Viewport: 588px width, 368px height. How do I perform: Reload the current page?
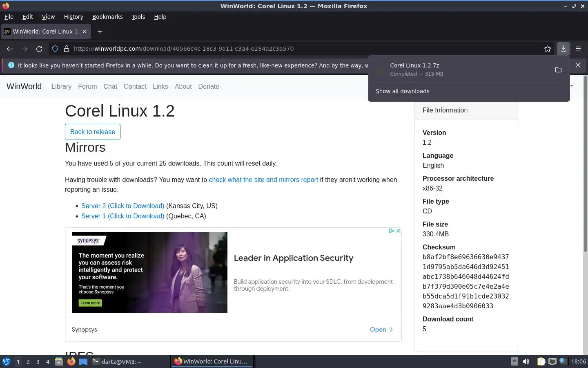39,49
